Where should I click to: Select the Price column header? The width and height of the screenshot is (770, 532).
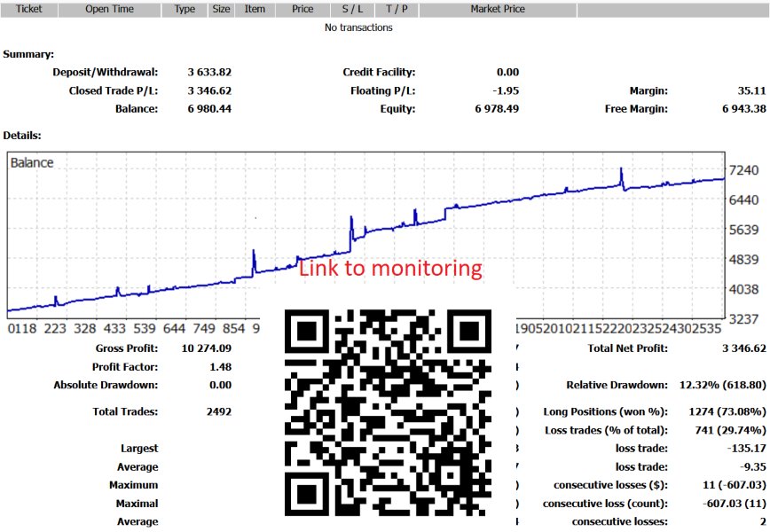(302, 9)
